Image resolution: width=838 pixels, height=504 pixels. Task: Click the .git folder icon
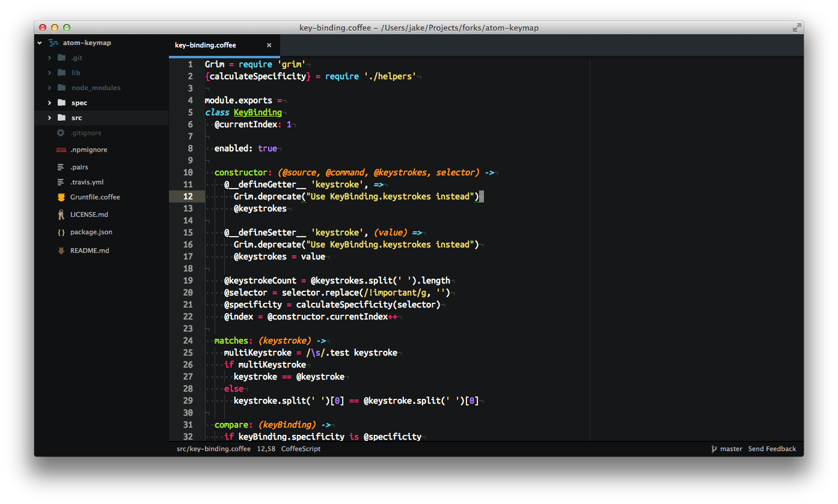click(61, 58)
